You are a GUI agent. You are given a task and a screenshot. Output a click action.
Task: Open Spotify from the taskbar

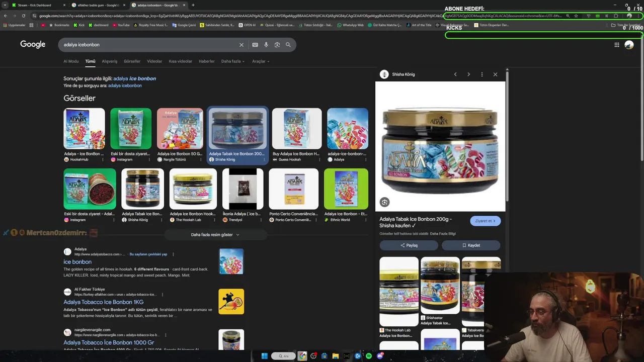point(369,356)
